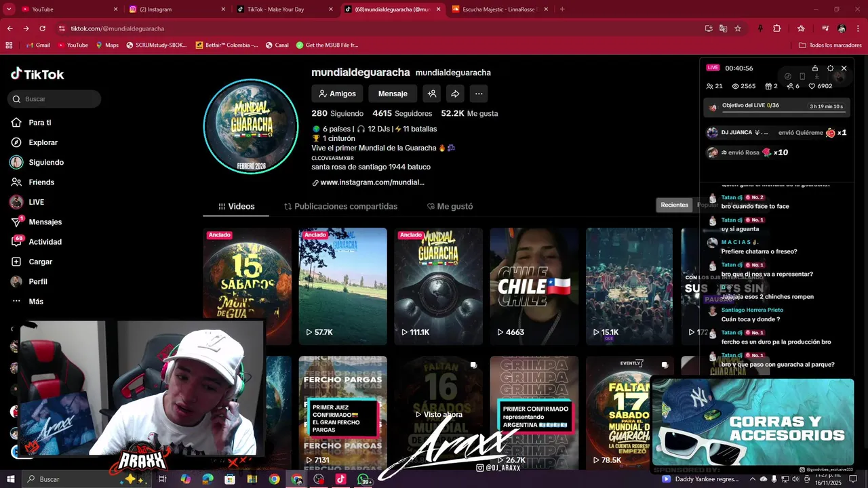Click the Chrome profile avatar
The height and width of the screenshot is (488, 868).
click(842, 28)
